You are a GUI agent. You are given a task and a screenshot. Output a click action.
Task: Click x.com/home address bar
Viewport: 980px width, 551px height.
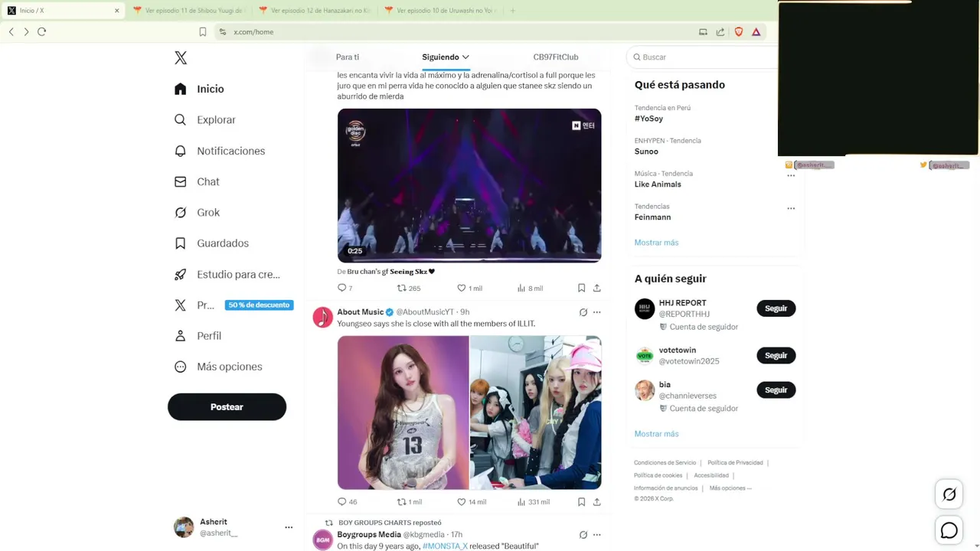pyautogui.click(x=253, y=32)
